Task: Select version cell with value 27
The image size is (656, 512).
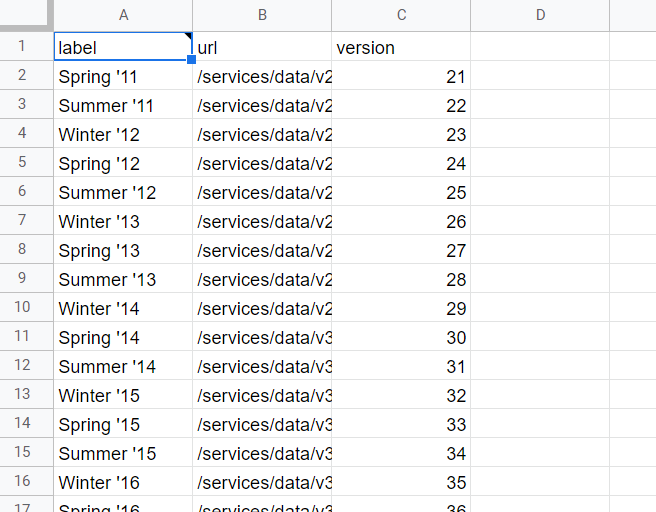Action: pos(401,249)
